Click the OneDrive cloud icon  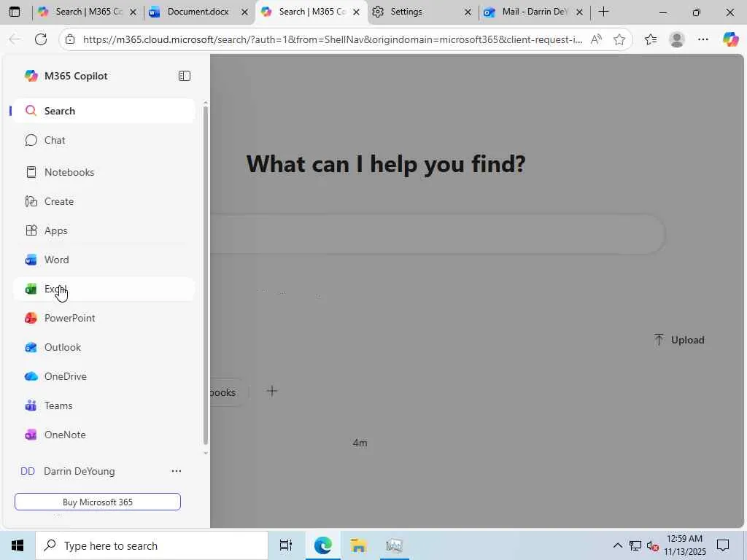coord(31,377)
